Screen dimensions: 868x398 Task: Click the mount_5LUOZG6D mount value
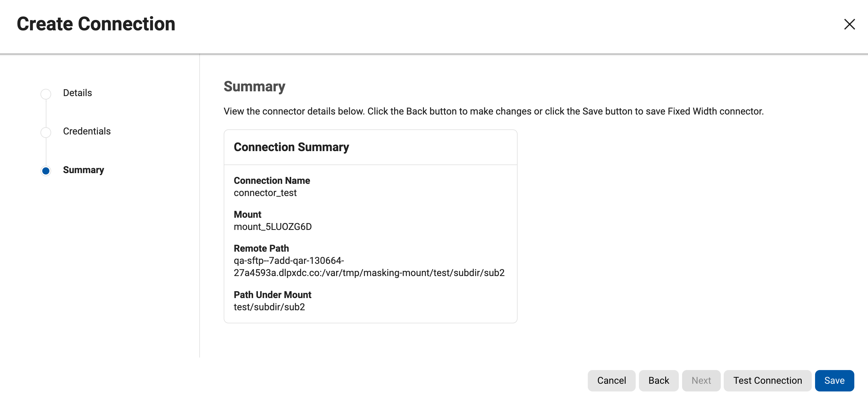pos(272,226)
